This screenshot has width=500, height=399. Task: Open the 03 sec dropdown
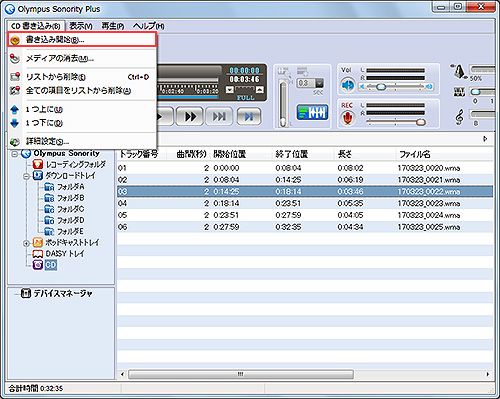click(x=319, y=83)
